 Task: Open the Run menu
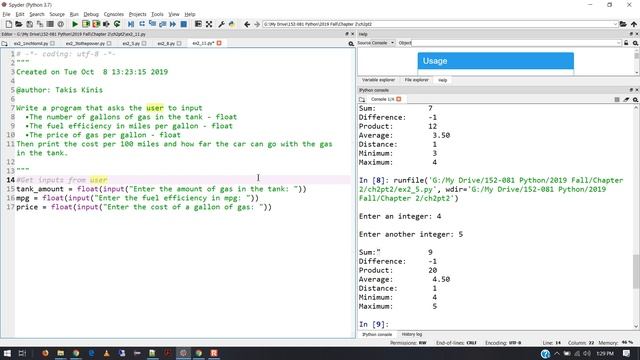pos(74,14)
